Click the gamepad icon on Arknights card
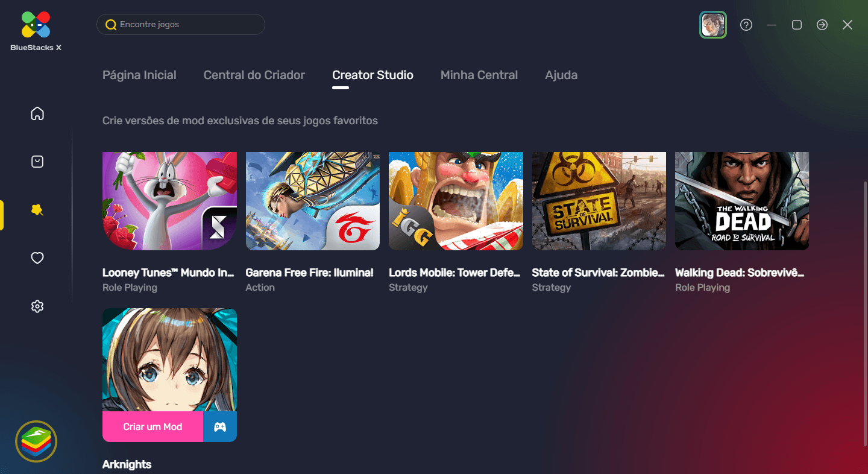The height and width of the screenshot is (474, 868). coord(220,426)
